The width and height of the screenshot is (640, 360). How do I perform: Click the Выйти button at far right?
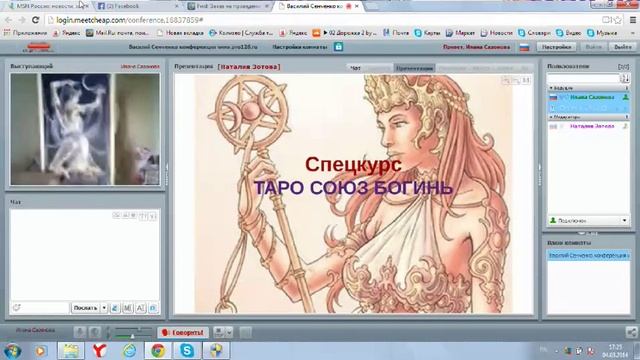coord(622,47)
